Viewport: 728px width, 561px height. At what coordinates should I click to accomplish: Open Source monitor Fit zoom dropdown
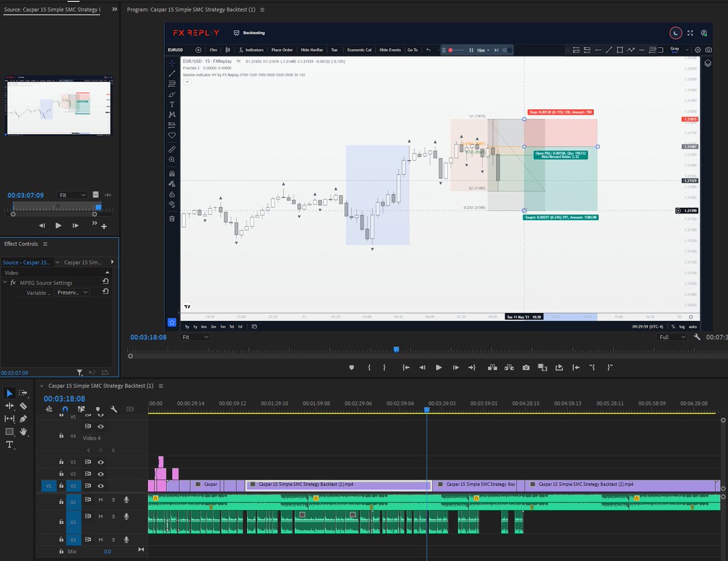[72, 195]
